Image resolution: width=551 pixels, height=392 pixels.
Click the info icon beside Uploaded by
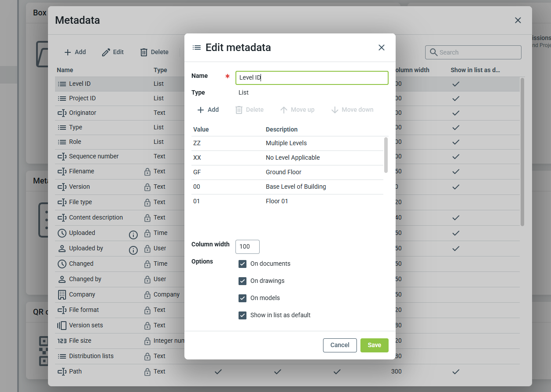coord(133,250)
